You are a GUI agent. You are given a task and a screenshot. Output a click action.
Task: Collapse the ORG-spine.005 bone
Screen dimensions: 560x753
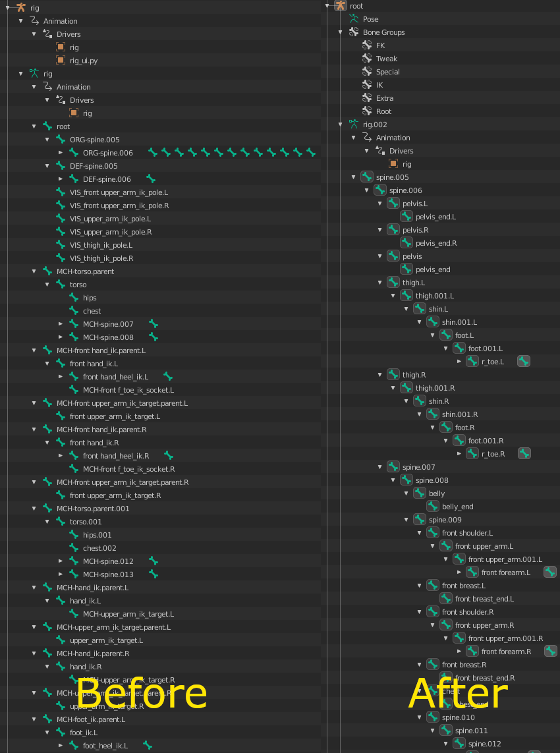coord(47,140)
